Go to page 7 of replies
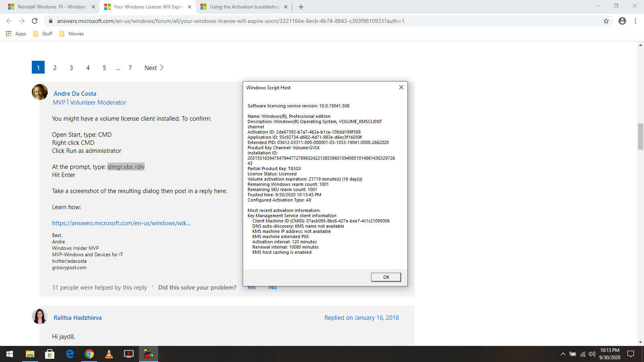The image size is (644, 362). [x=130, y=68]
